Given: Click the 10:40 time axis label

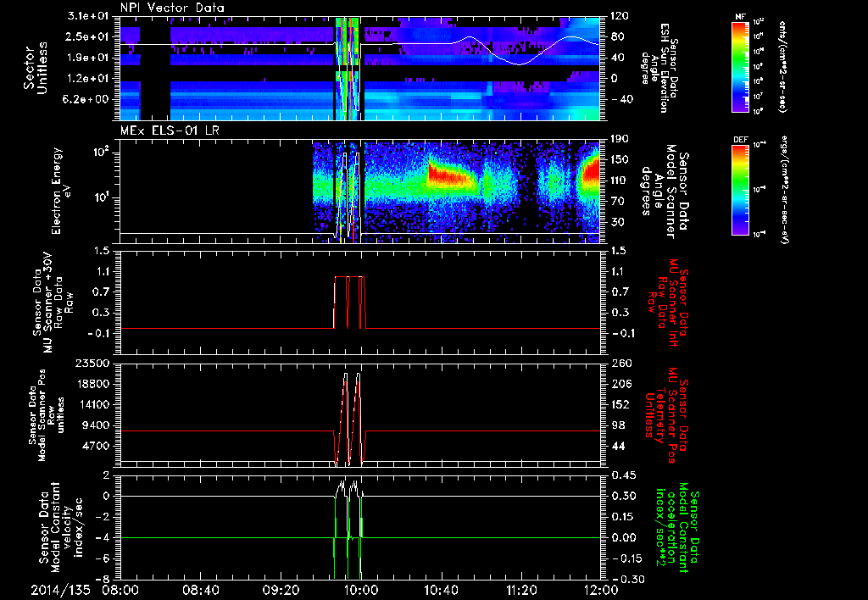Looking at the screenshot, I should 441,590.
